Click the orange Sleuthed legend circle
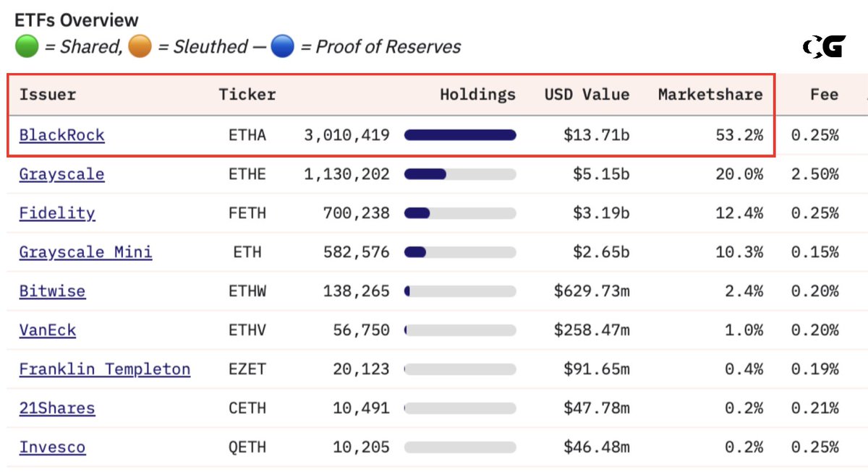 pos(140,47)
